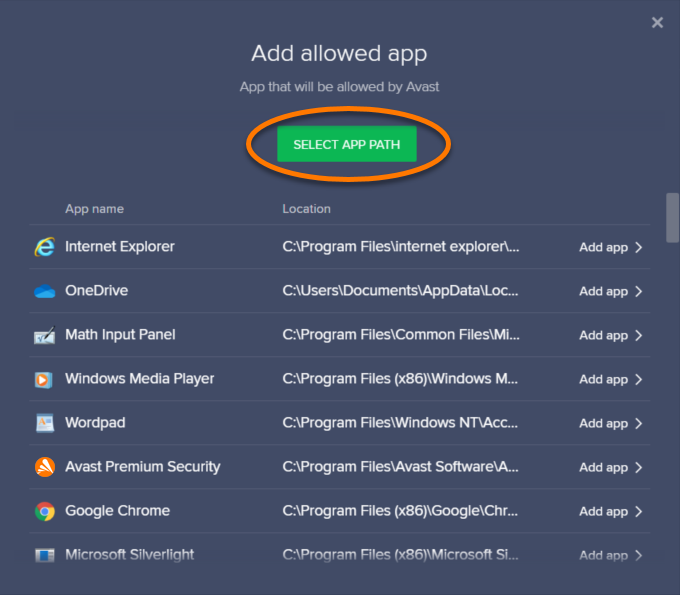Click the Math Input Panel icon

click(44, 335)
